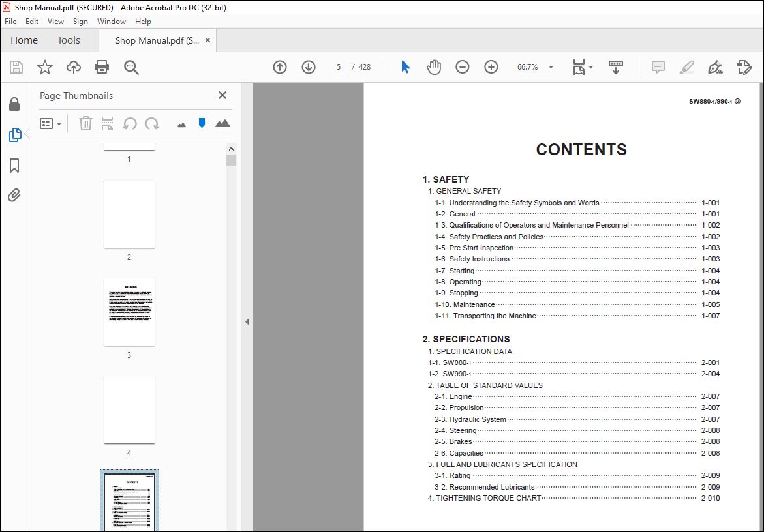The width and height of the screenshot is (764, 532).
Task: Open the Bookmarks panel icon
Action: point(14,166)
